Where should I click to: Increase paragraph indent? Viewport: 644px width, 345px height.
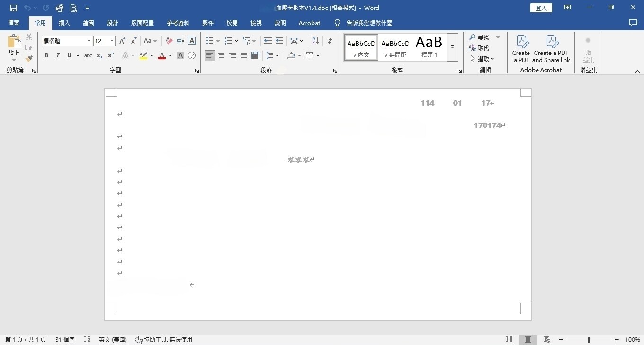click(279, 41)
